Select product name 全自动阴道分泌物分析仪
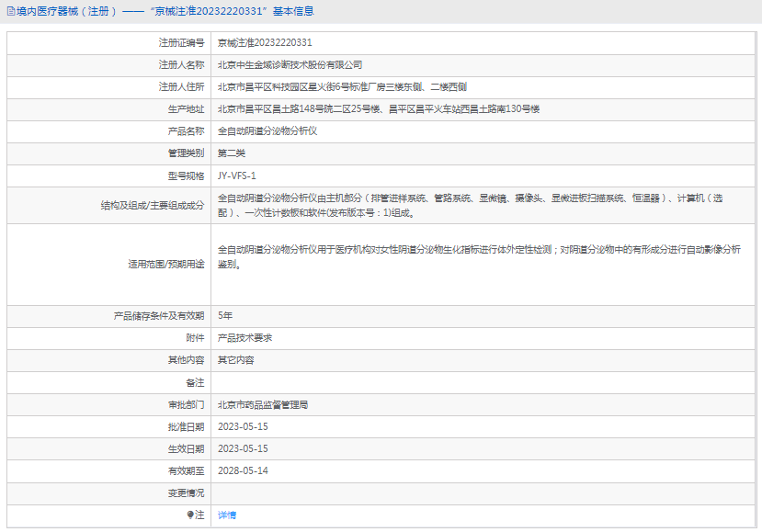762x532 pixels. pos(267,131)
